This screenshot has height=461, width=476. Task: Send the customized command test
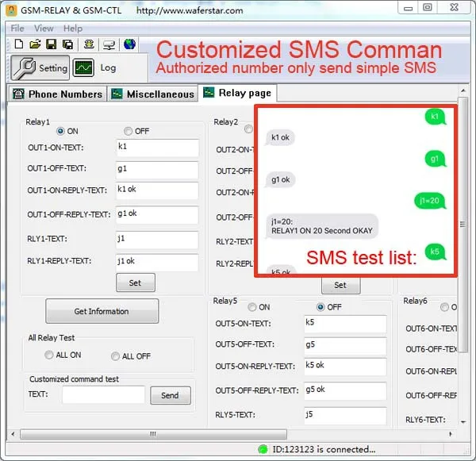pyautogui.click(x=171, y=395)
